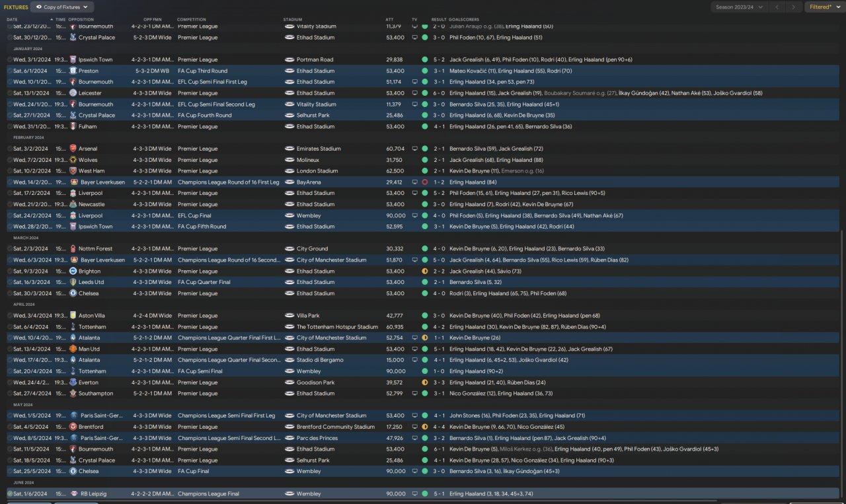
Task: Click the Nottm Forest club badge
Action: point(73,249)
